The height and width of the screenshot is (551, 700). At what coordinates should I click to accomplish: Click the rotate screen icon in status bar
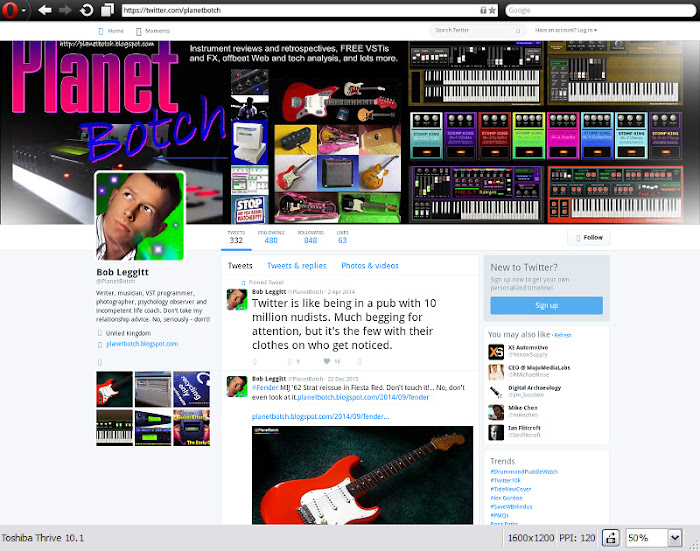[x=611, y=538]
